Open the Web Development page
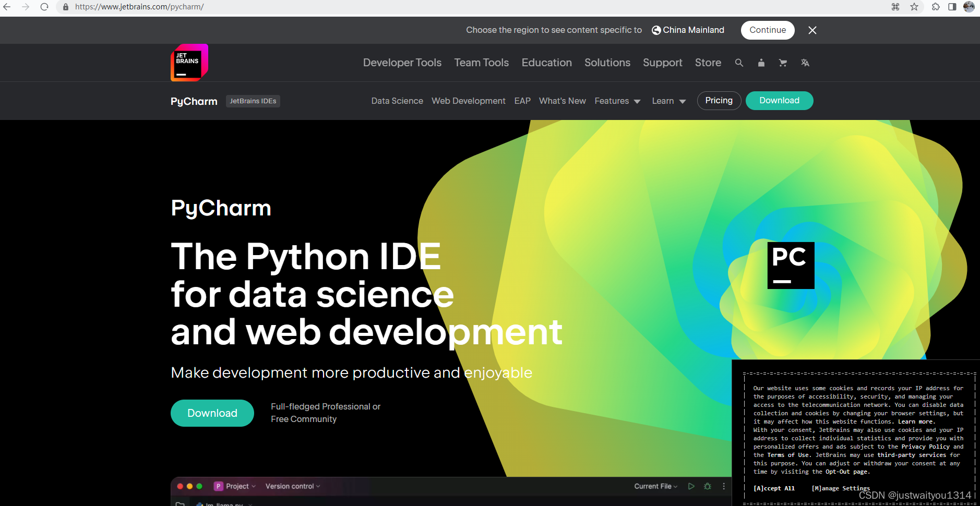Screen dimensions: 980x506 469,101
